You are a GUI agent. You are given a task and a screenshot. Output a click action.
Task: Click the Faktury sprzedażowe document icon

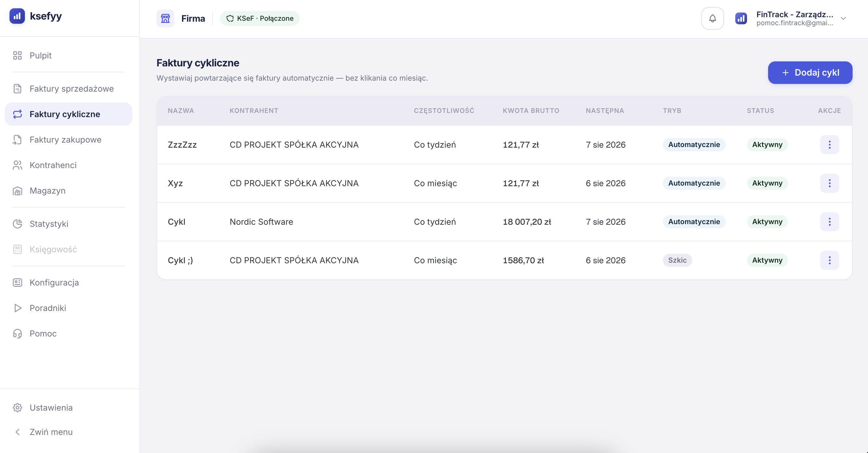click(x=17, y=89)
